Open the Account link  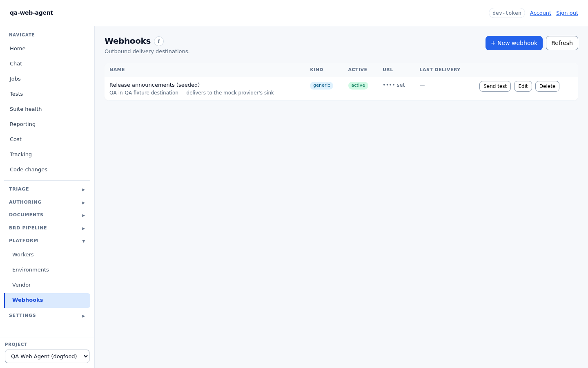coord(541,13)
